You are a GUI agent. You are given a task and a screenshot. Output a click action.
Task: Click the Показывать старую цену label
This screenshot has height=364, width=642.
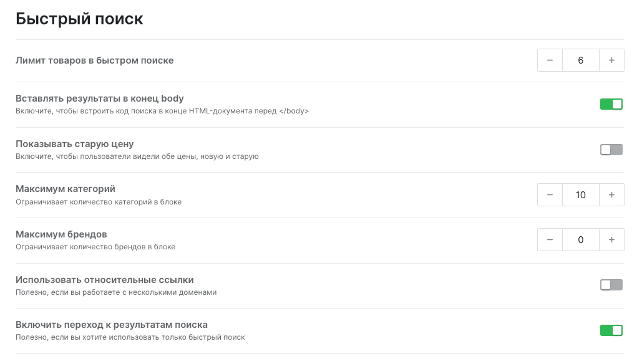click(x=74, y=144)
